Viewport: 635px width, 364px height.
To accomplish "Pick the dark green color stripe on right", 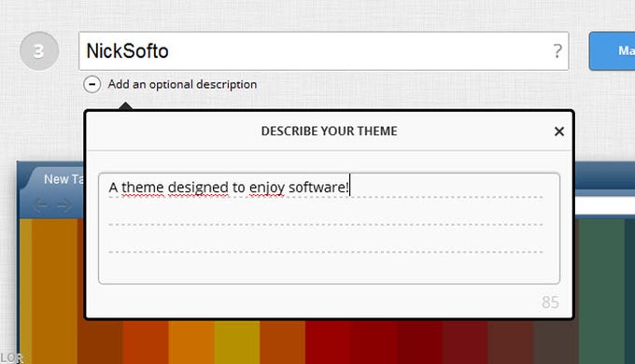I will 601,290.
